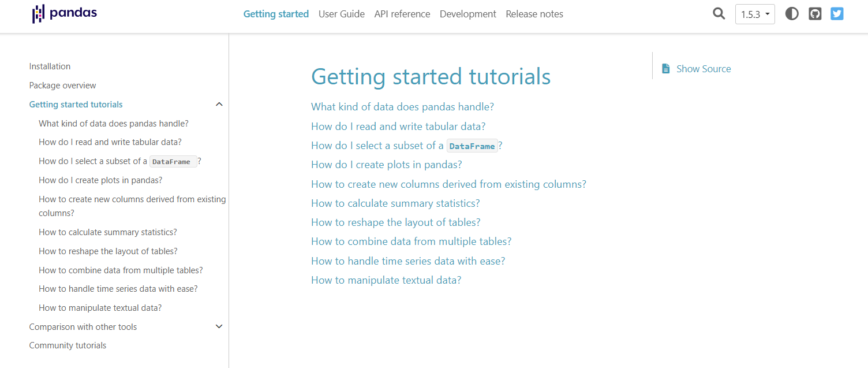
Task: Open the search magnifier icon
Action: (x=719, y=14)
